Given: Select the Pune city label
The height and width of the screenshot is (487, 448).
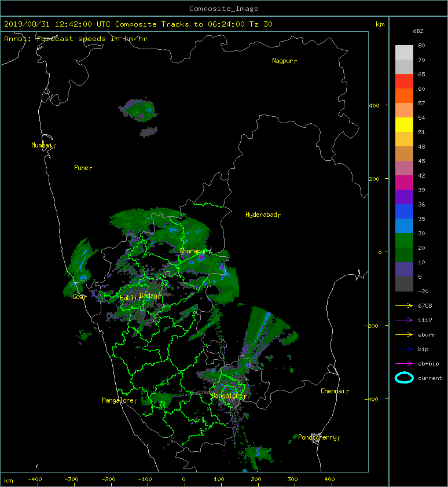Looking at the screenshot, I should (82, 168).
